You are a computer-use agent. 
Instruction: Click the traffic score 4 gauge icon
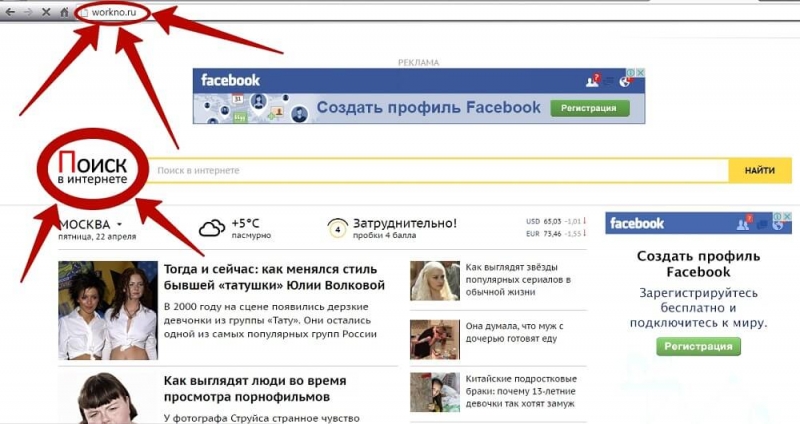point(337,229)
